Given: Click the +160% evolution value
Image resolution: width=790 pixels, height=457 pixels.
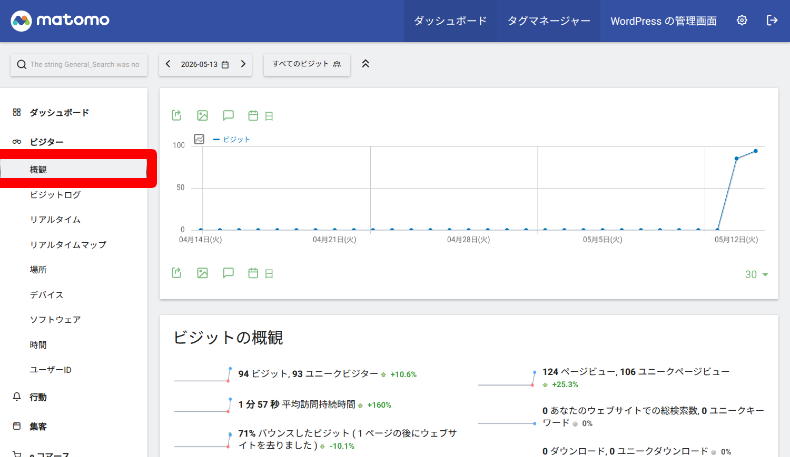Looking at the screenshot, I should click(379, 405).
